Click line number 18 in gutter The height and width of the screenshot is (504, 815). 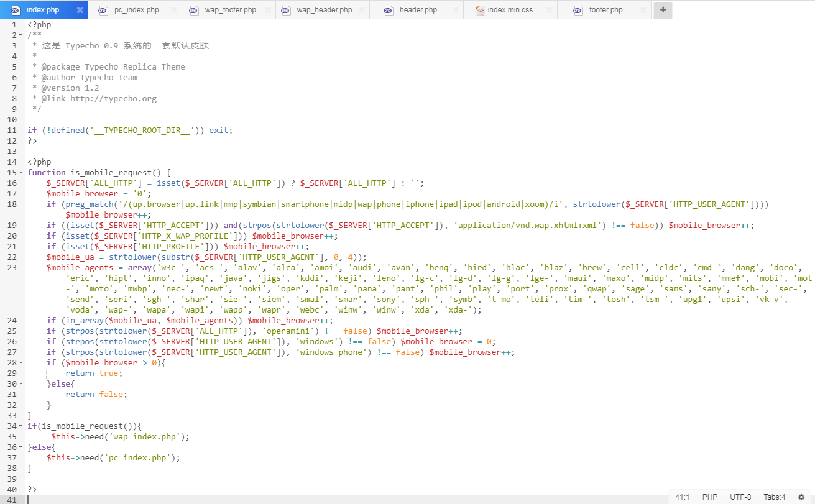pos(12,204)
